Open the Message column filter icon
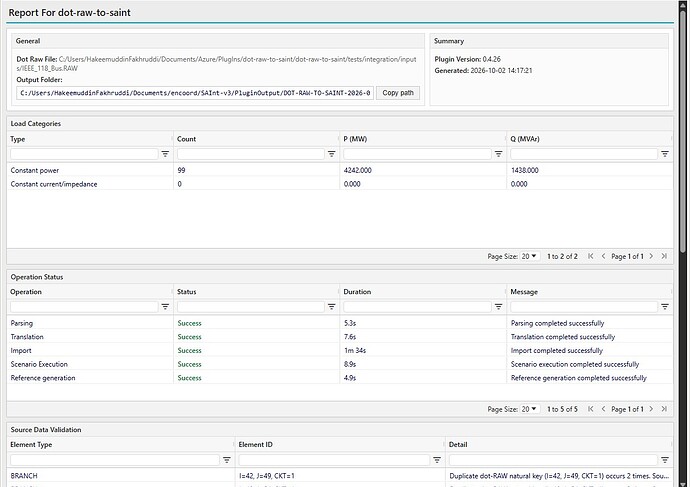 [x=664, y=307]
